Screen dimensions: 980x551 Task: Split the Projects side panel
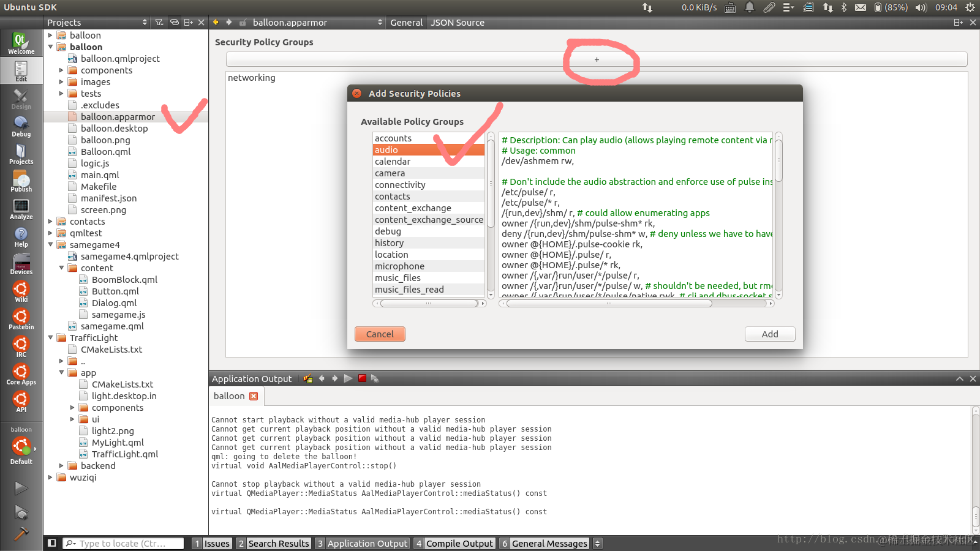189,23
